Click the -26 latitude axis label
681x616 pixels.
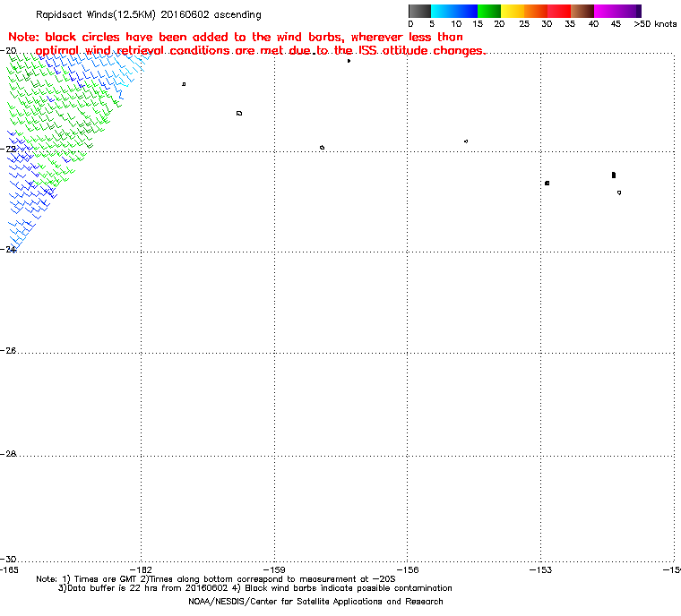(8, 350)
